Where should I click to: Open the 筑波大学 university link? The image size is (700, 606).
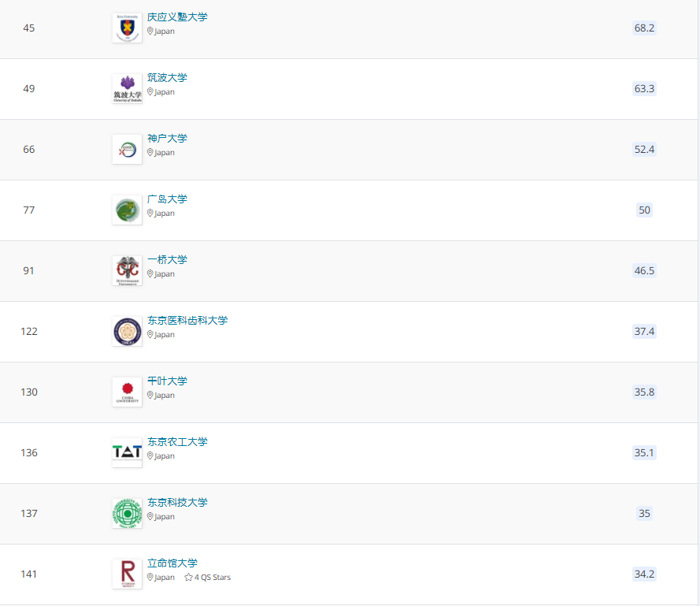click(x=167, y=78)
